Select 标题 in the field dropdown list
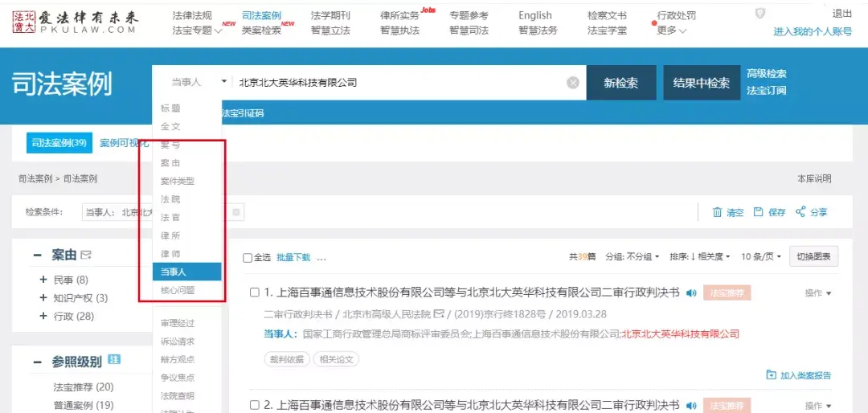Viewport: 868px width, 413px height. pos(170,108)
